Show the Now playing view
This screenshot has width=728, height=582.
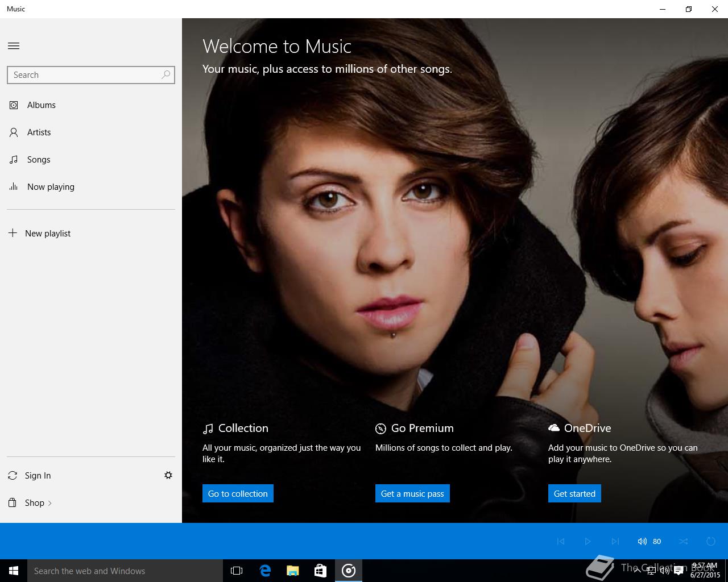point(50,187)
